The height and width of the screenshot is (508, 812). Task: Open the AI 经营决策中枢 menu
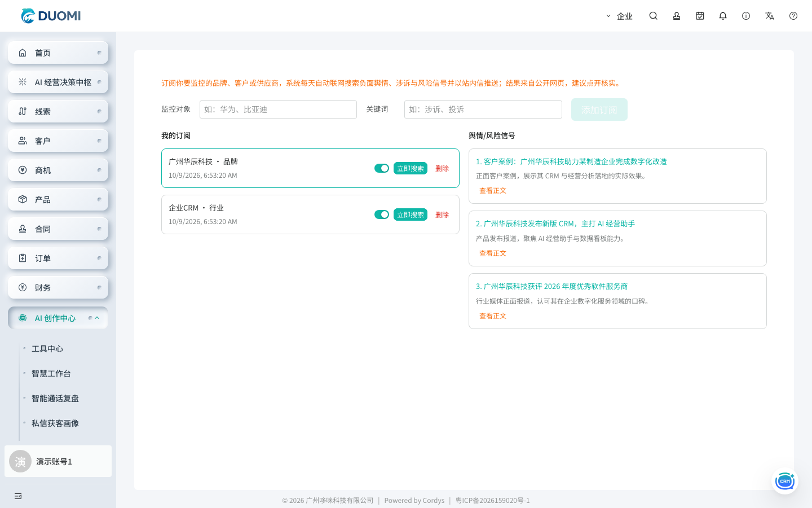click(58, 82)
